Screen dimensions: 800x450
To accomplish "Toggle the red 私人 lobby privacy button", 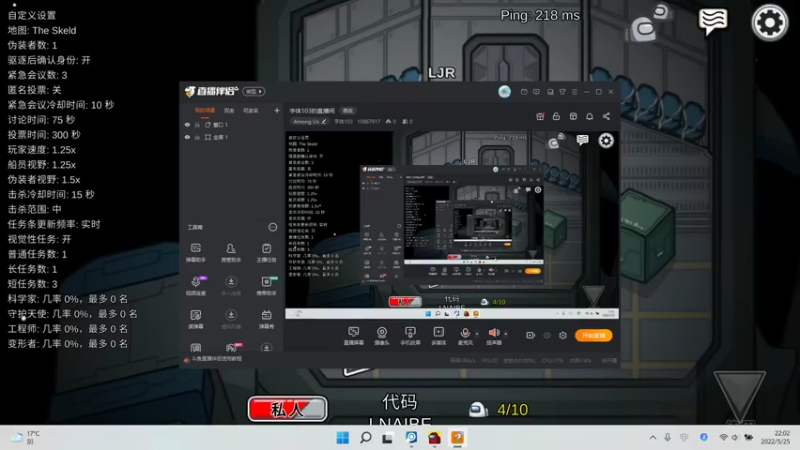I will [287, 409].
